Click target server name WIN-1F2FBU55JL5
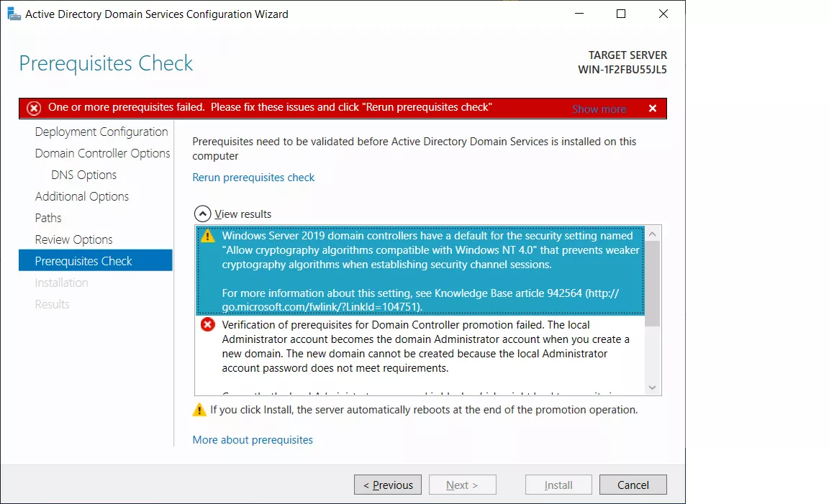This screenshot has width=829, height=504. 622,69
